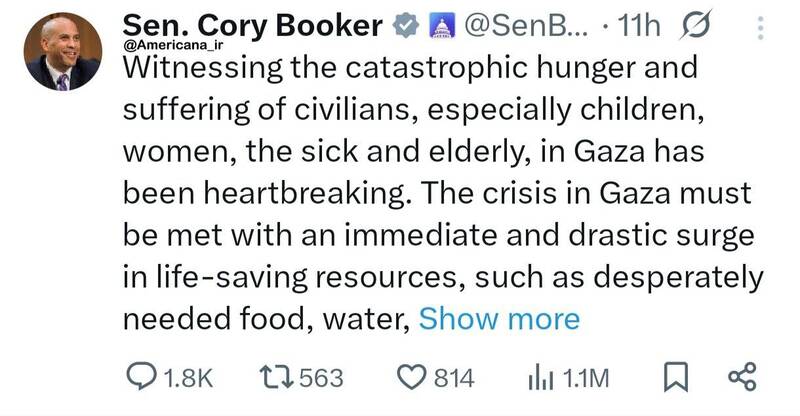Click the reply speech bubble icon
Image resolution: width=800 pixels, height=416 pixels.
(x=142, y=377)
